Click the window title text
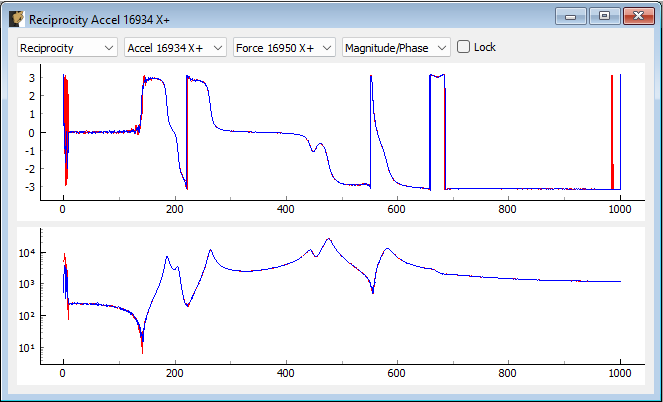663x402 pixels. pos(98,18)
